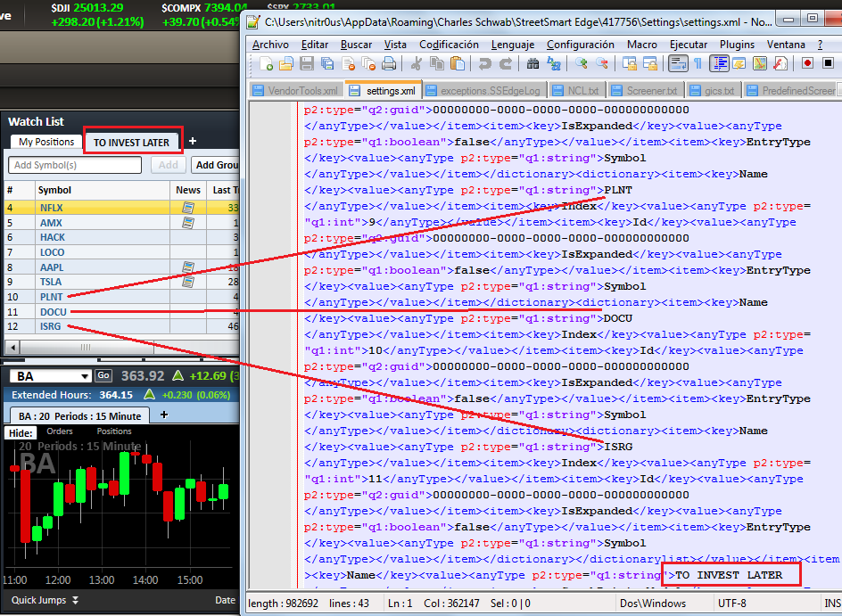The image size is (842, 616).
Task: Select the My Positions watch list tab
Action: click(46, 142)
